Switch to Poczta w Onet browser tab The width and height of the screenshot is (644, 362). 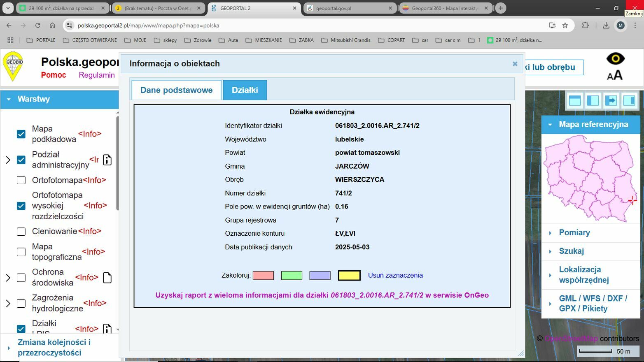tap(159, 8)
